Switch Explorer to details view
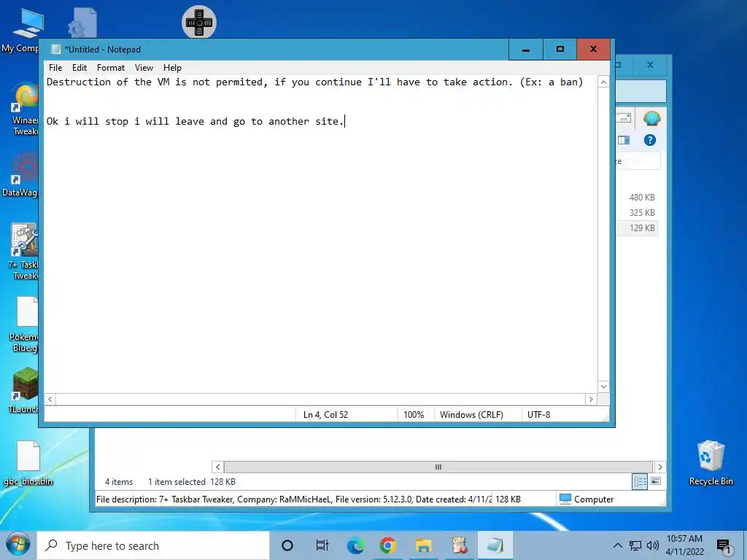The image size is (747, 560). pyautogui.click(x=640, y=482)
